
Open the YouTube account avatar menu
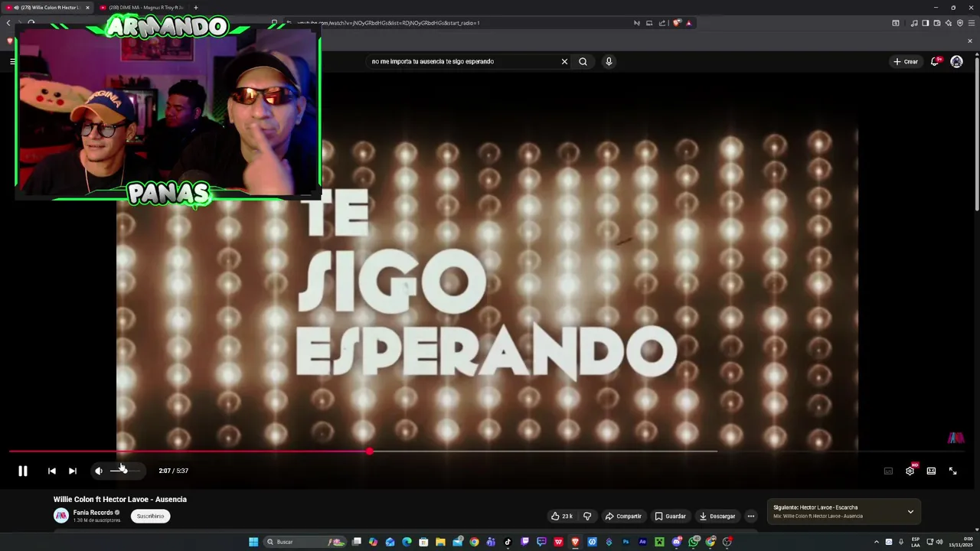(x=956, y=61)
